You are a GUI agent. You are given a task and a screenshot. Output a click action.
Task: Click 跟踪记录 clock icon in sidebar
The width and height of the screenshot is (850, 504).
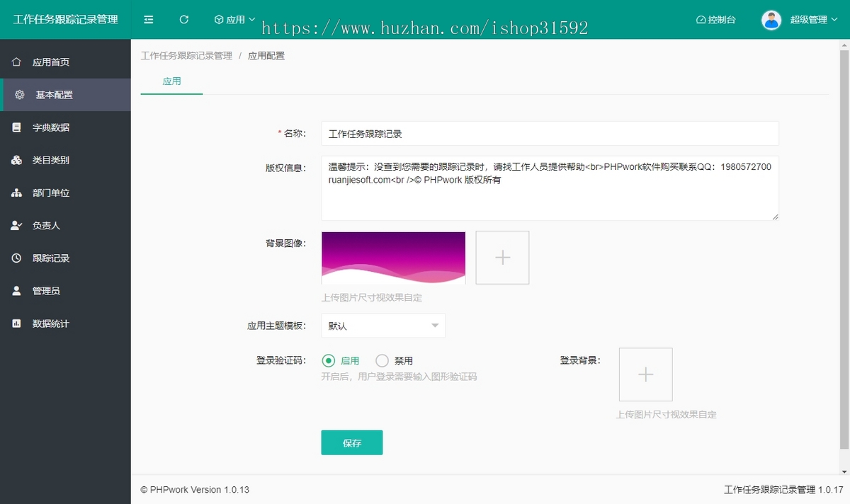(17, 258)
